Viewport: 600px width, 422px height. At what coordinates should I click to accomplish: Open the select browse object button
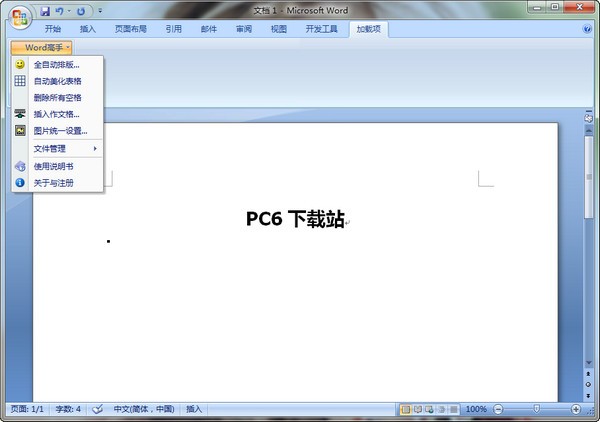click(588, 385)
